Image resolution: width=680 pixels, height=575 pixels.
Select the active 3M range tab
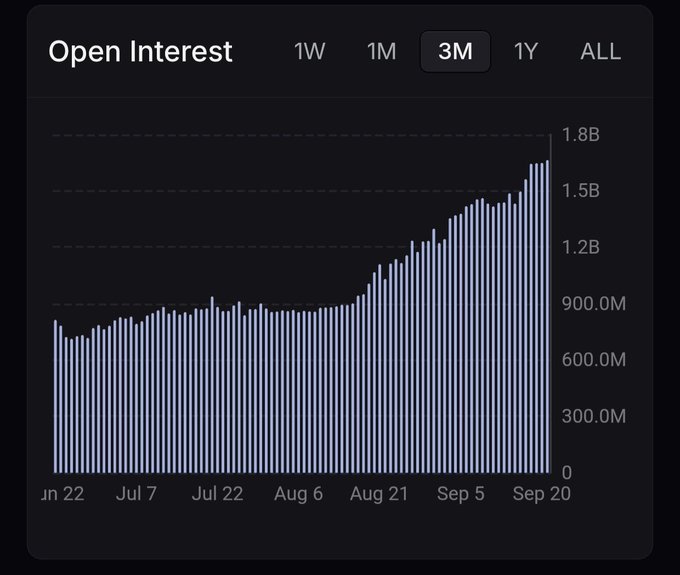point(455,52)
